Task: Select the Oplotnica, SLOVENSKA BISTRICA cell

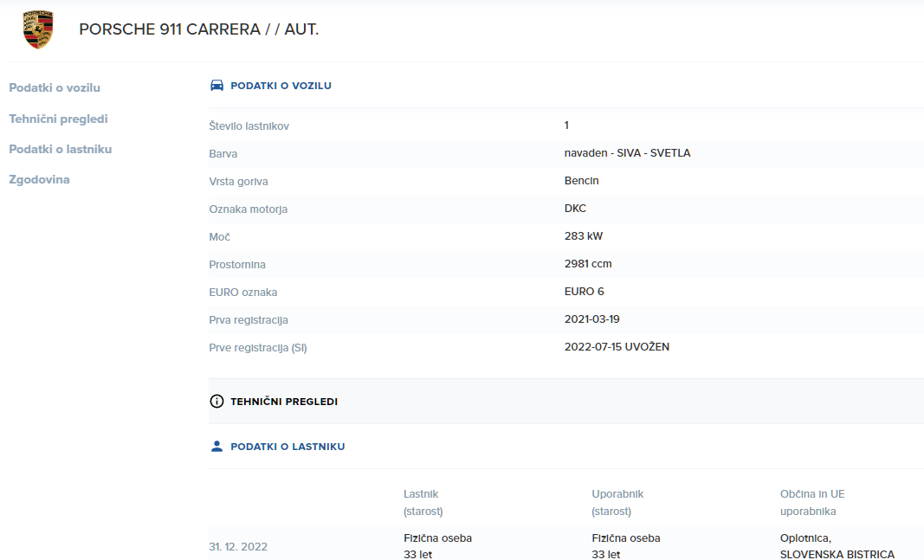Action: [x=837, y=546]
